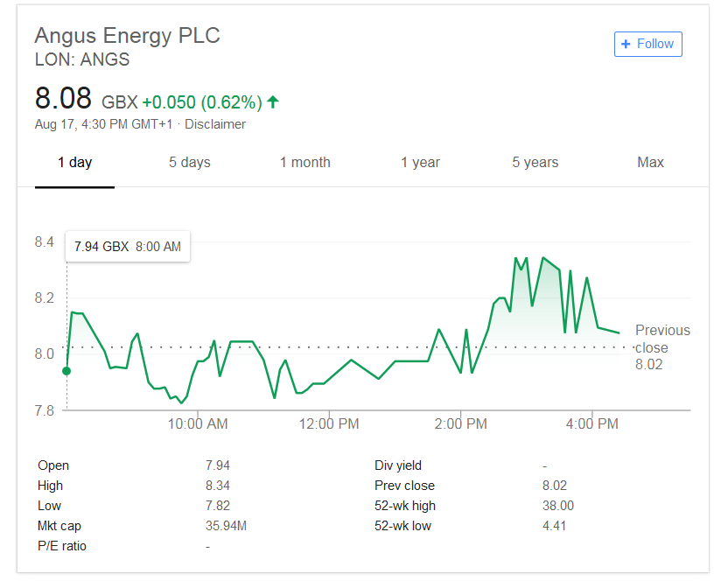Click the 8.4 y-axis label
Screen dimensions: 728x581
(x=44, y=242)
